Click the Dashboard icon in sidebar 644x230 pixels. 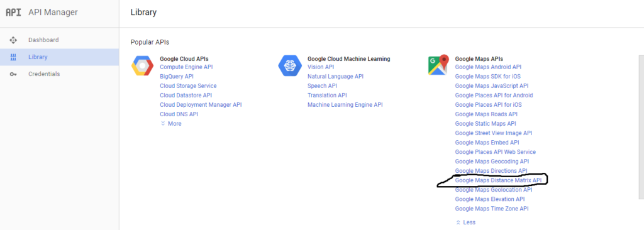(x=13, y=40)
